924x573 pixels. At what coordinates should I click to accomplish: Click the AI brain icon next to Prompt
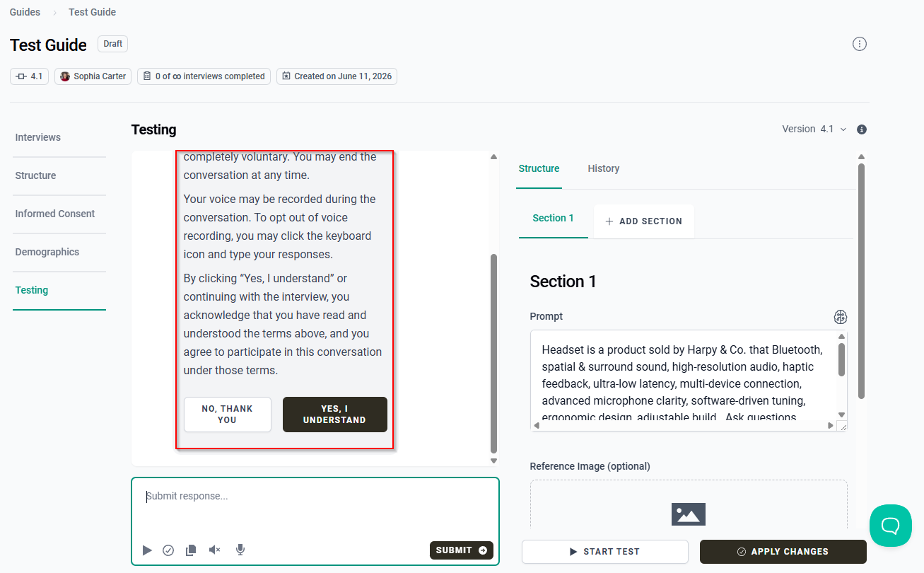click(x=840, y=317)
